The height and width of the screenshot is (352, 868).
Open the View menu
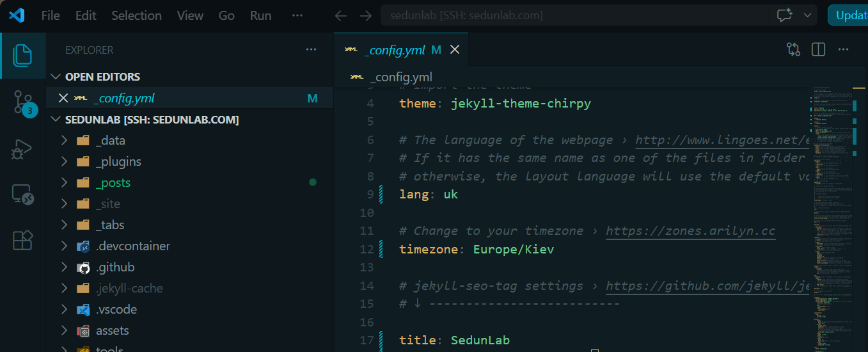pos(190,16)
